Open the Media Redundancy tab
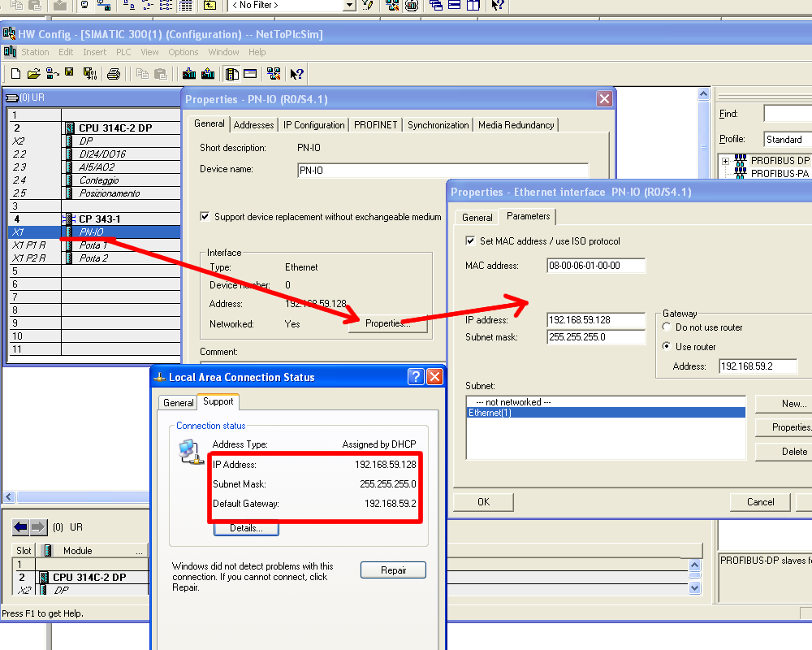Screen dimensions: 812x650 click(x=516, y=125)
